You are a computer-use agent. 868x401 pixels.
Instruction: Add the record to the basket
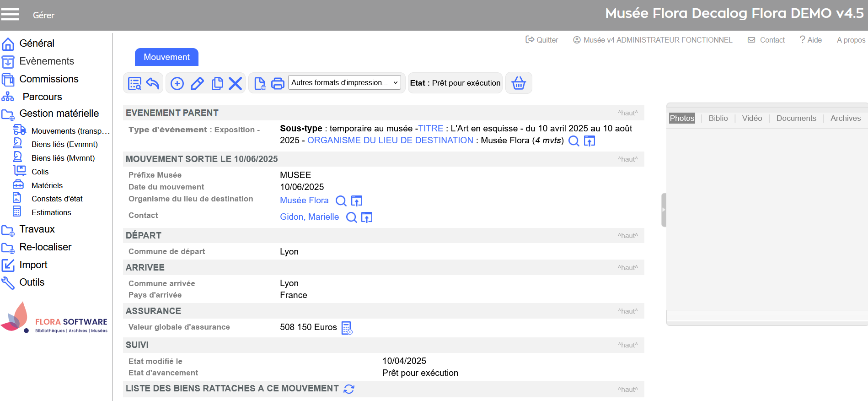click(519, 83)
